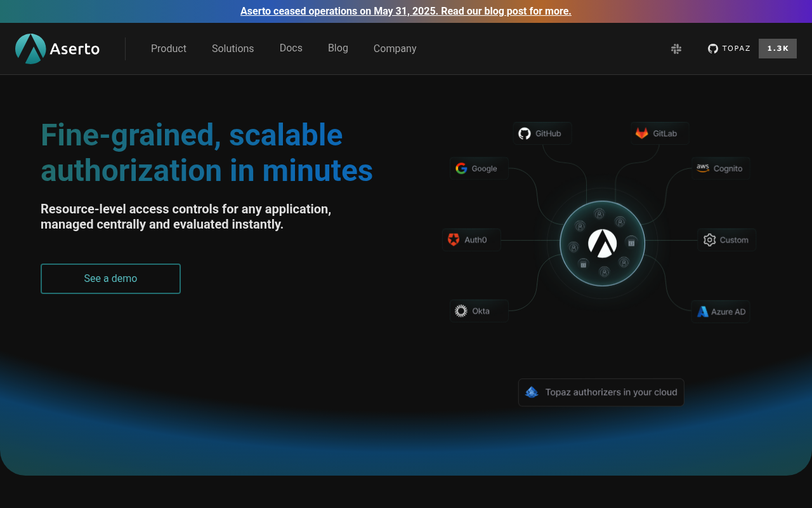Open the Blog page
The width and height of the screenshot is (812, 508).
coord(338,48)
